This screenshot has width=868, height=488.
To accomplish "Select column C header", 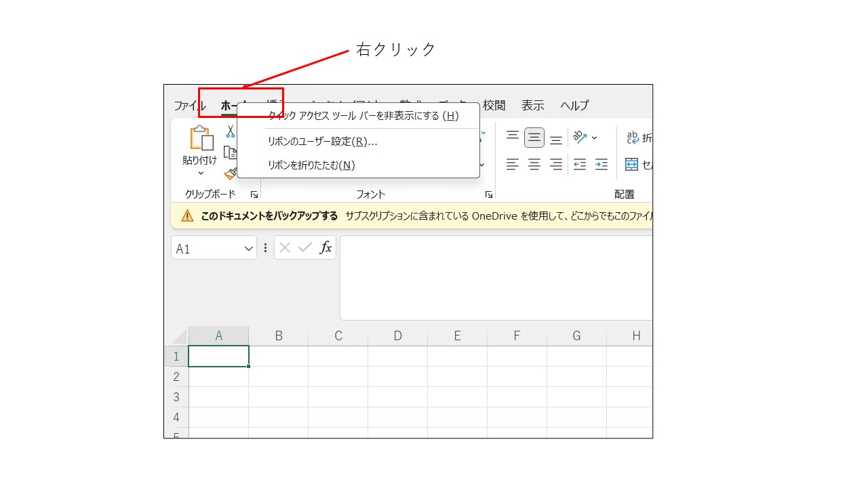I will [x=338, y=336].
